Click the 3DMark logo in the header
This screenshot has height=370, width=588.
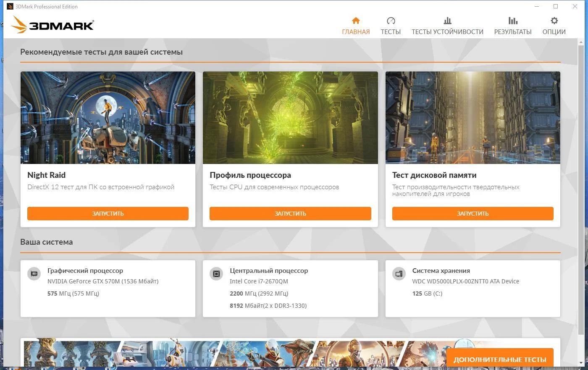tap(53, 25)
